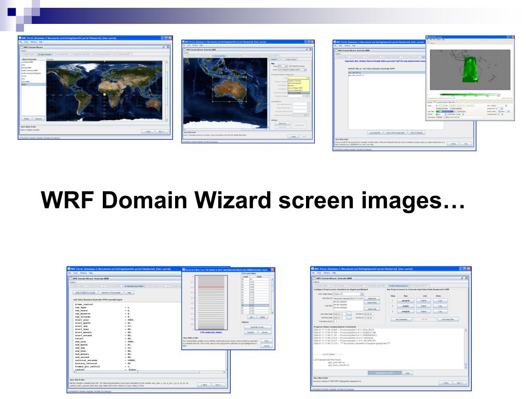Select 'global' in the Open A Domain list

(x=33, y=85)
